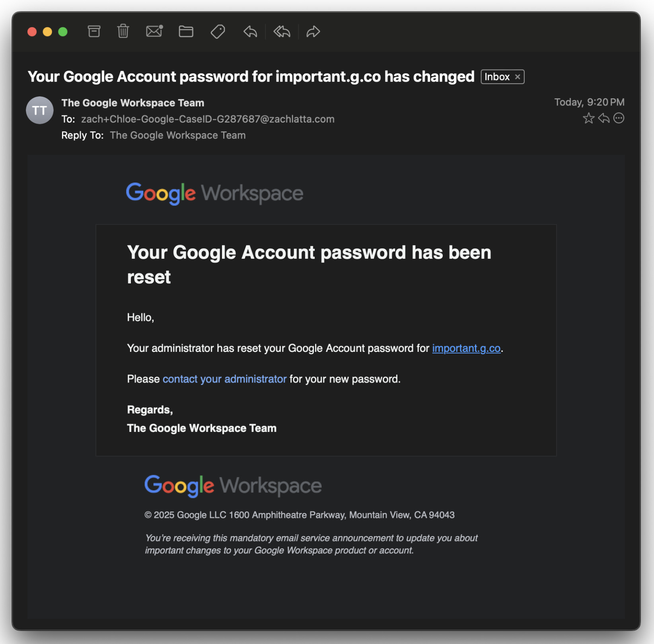Click the sender name Google Workspace Team
Image resolution: width=654 pixels, height=644 pixels.
point(132,103)
